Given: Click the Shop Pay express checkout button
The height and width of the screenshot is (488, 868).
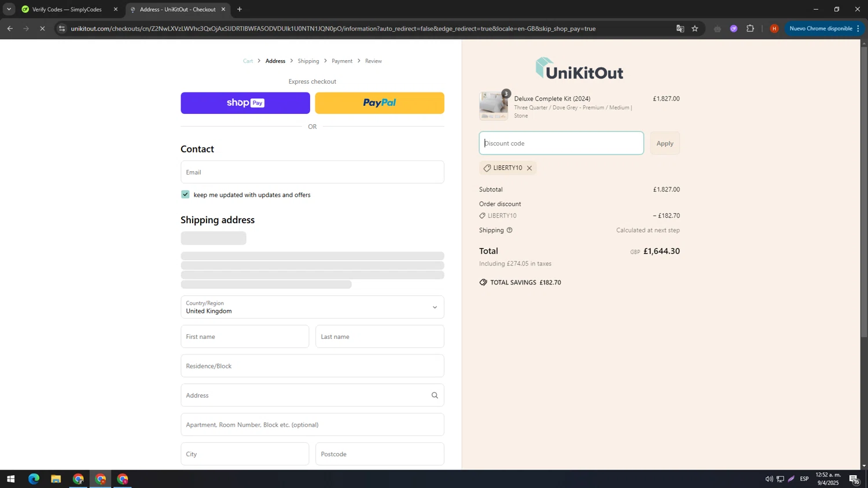Looking at the screenshot, I should (x=245, y=103).
